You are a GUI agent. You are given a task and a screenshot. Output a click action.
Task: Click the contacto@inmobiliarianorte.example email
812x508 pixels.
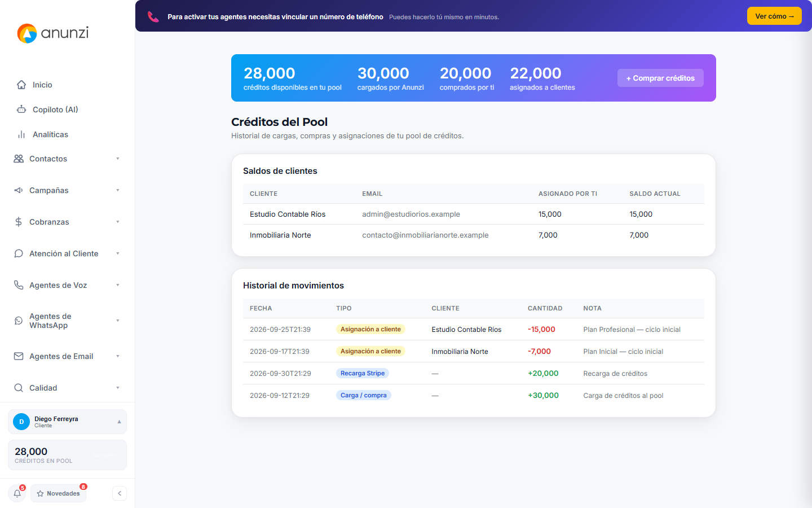425,235
